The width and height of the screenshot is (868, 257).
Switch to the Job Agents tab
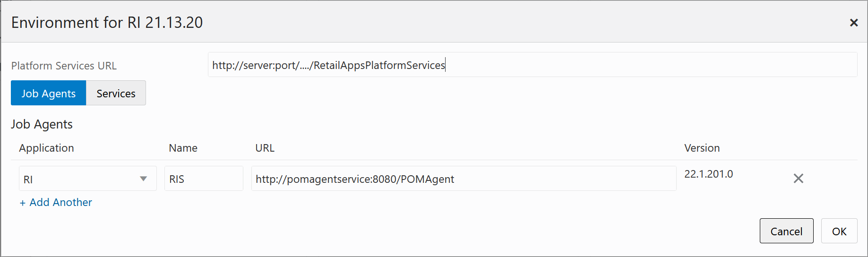pyautogui.click(x=48, y=93)
